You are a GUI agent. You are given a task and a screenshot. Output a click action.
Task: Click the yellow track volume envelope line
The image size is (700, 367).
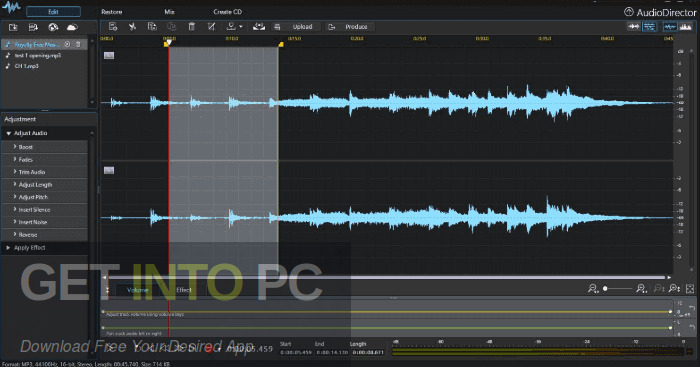click(x=386, y=312)
